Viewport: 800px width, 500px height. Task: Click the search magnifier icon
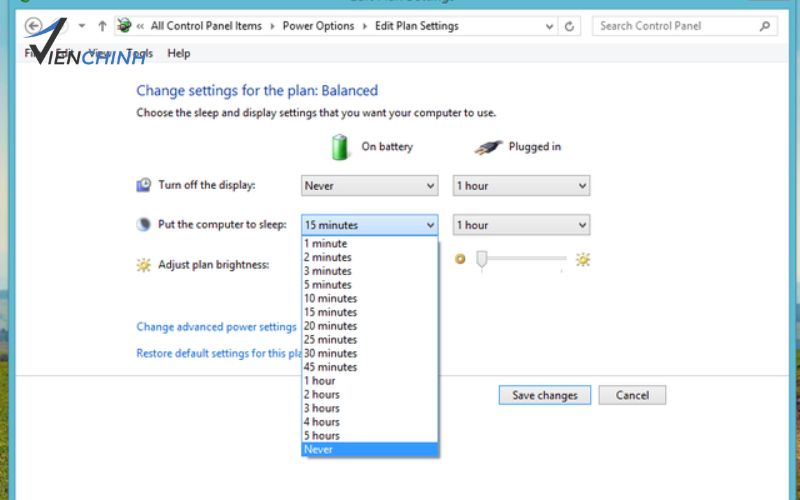[764, 26]
